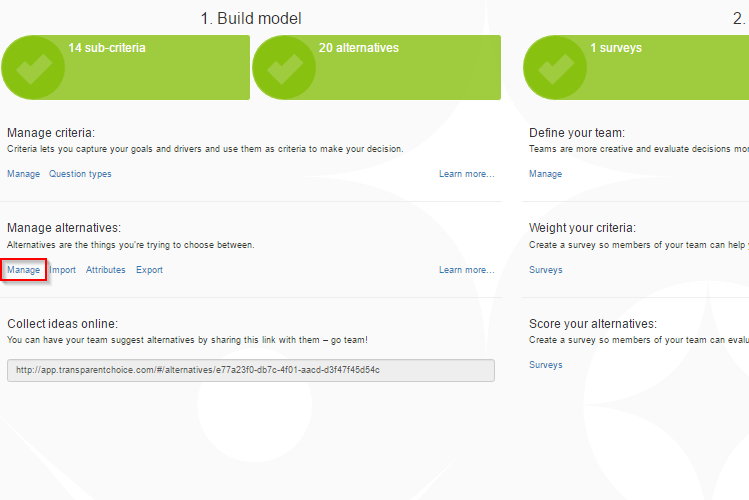Viewport: 749px width, 500px height.
Task: Click the checkmark icon beside 14 sub-criteria
Action: (33, 67)
